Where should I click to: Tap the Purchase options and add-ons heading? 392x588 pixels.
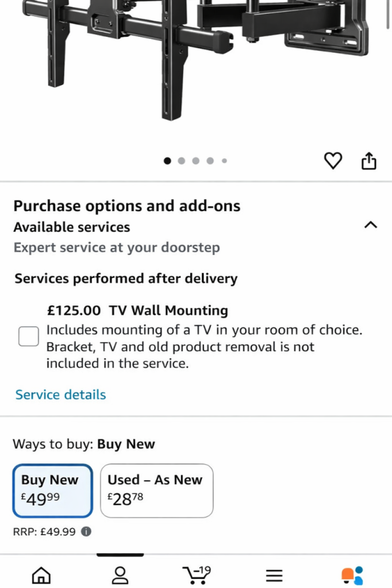point(126,206)
